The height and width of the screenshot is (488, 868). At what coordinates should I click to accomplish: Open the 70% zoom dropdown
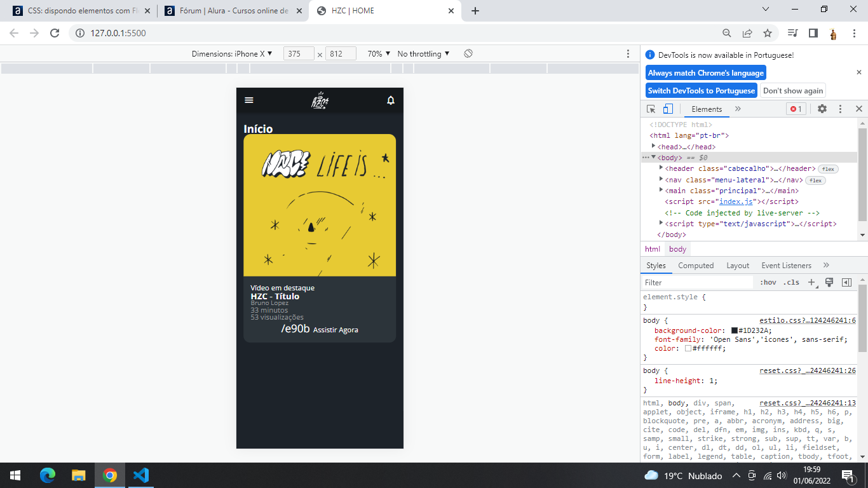point(379,54)
